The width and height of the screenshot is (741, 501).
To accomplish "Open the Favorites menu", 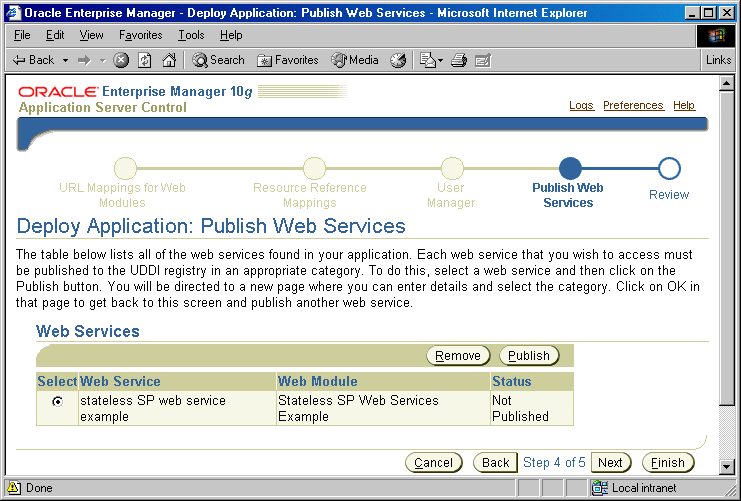I will click(x=140, y=35).
